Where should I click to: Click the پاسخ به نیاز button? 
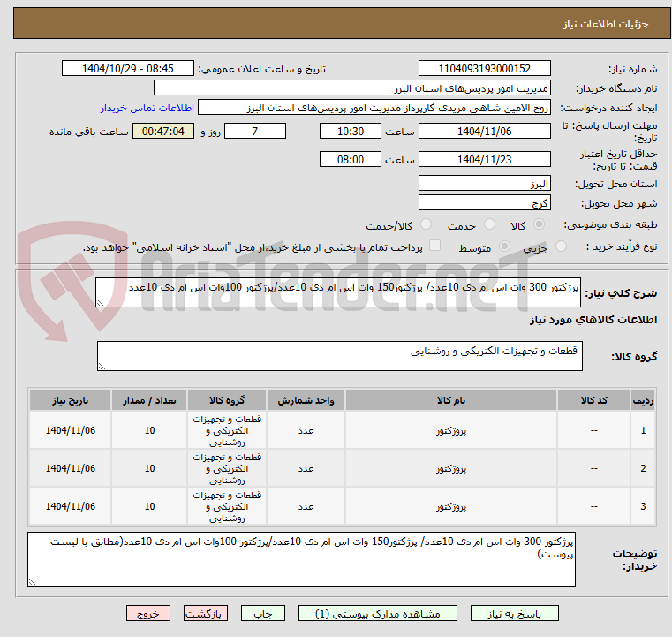point(514,613)
